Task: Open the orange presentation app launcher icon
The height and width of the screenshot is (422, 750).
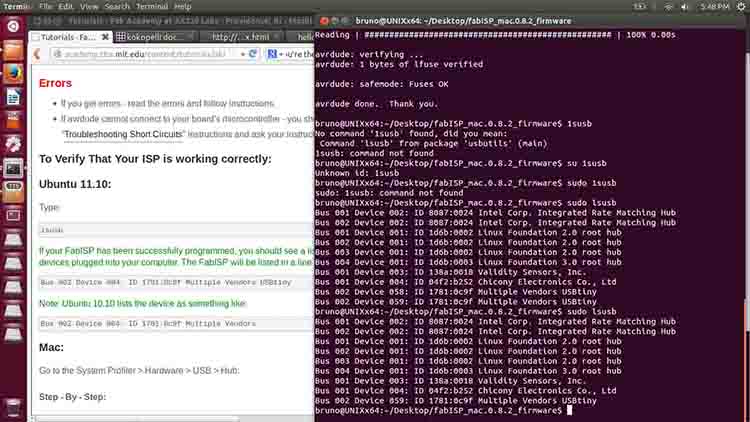Action: 13,121
